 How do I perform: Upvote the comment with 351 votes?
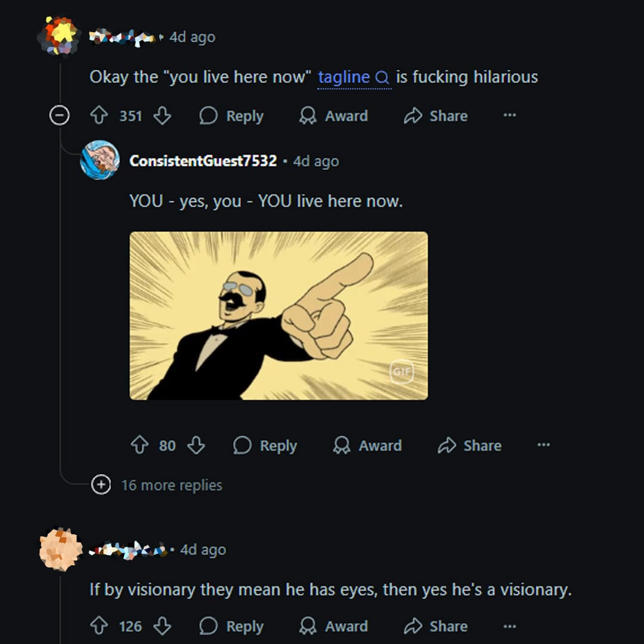pyautogui.click(x=99, y=116)
